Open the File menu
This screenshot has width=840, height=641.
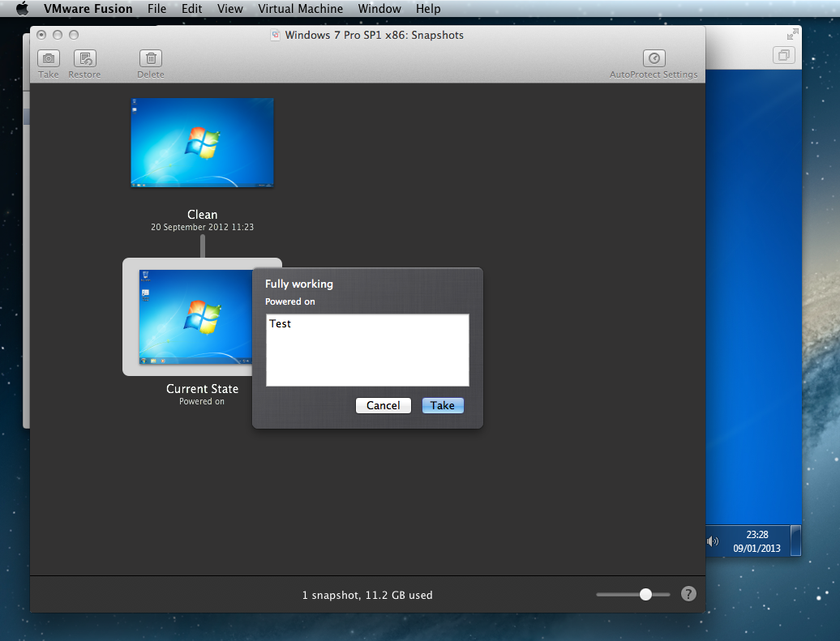pos(157,9)
